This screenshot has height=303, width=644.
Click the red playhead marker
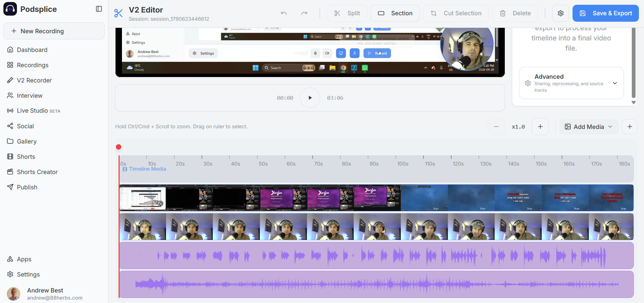tap(119, 147)
